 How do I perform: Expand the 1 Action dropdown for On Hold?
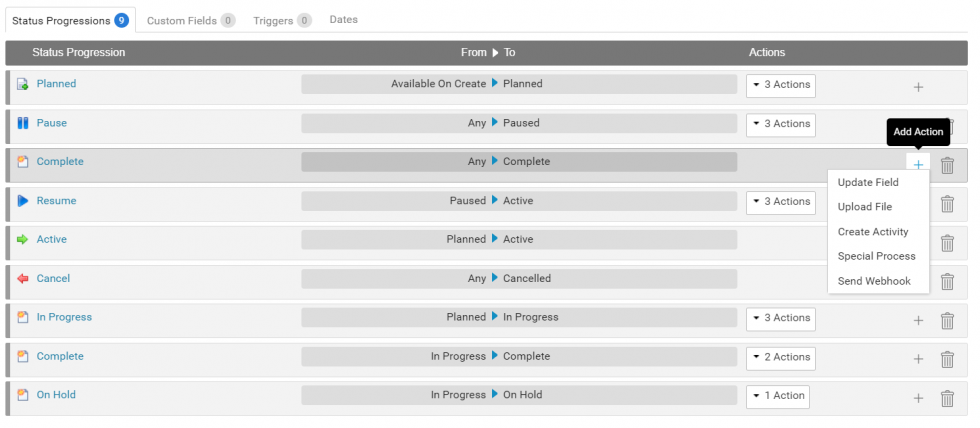[778, 396]
